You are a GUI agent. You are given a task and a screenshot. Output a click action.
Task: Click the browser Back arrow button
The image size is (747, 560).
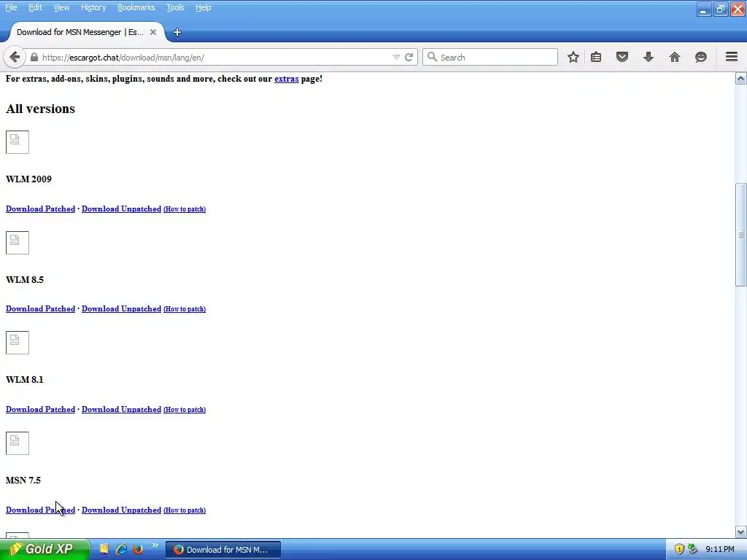(15, 57)
